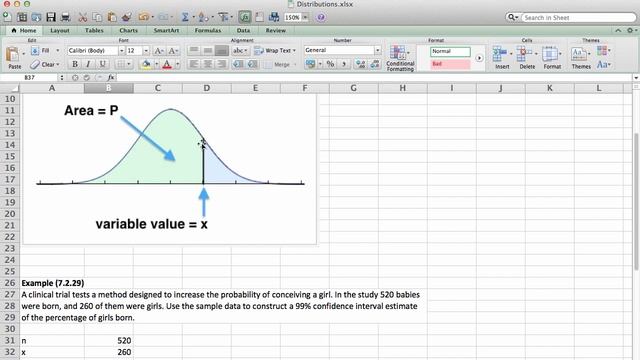Click the percent style button

(330, 64)
